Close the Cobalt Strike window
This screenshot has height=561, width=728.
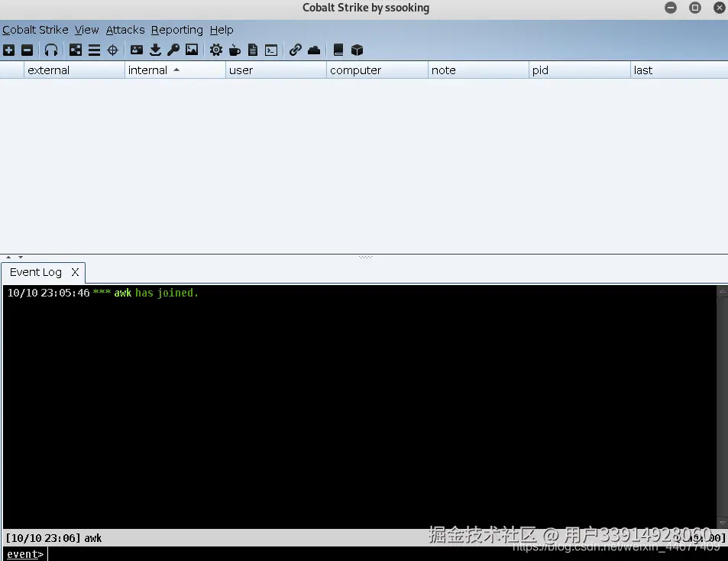719,8
